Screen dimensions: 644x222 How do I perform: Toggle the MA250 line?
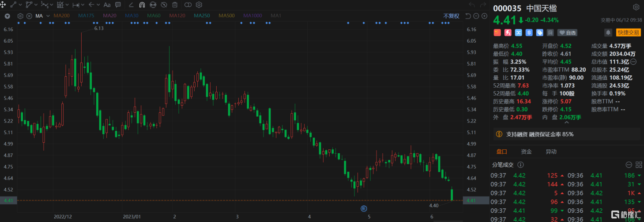pos(202,16)
